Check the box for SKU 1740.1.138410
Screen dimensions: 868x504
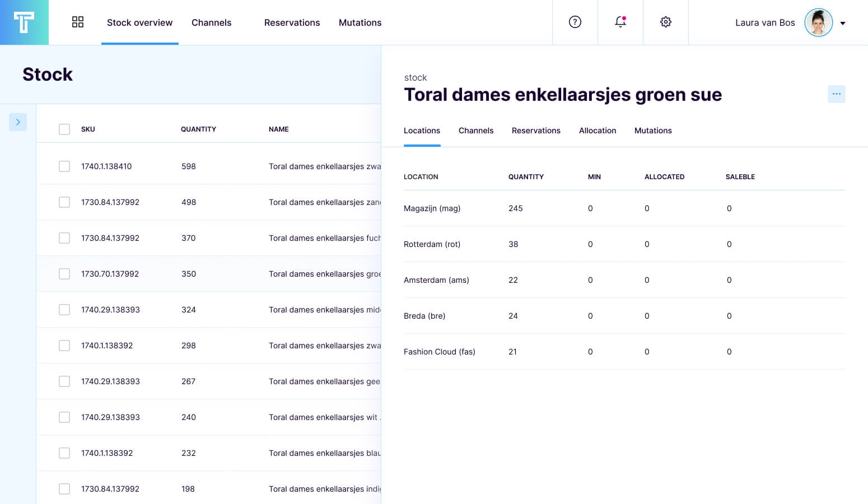click(64, 166)
